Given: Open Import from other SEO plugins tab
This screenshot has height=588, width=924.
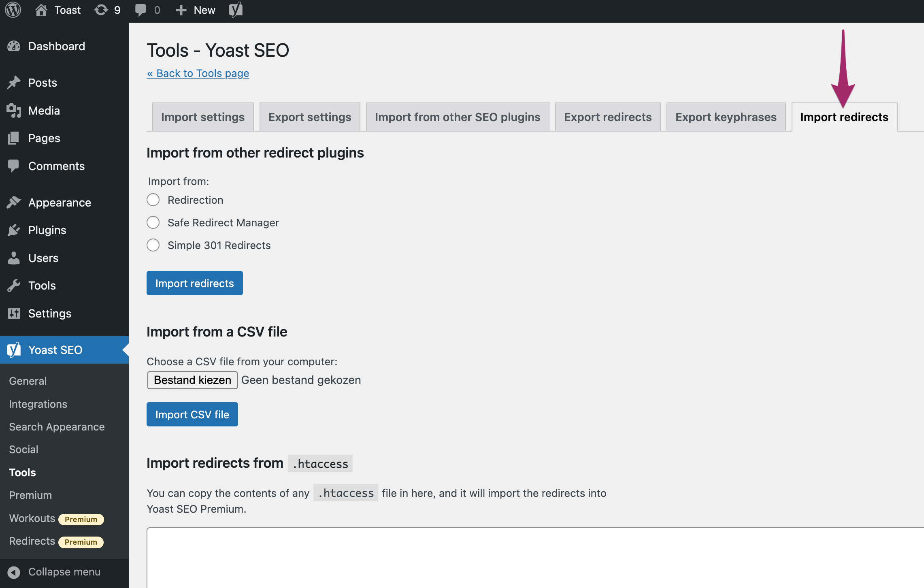Looking at the screenshot, I should click(x=457, y=117).
